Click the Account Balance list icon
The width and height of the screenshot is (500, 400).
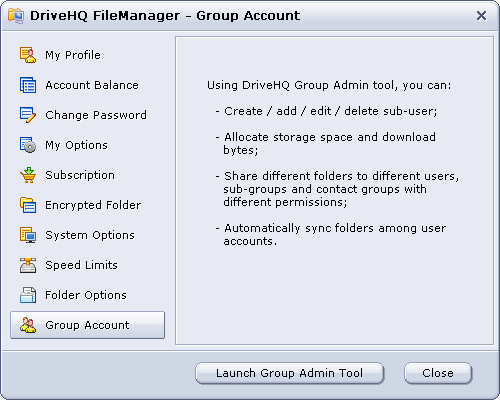pos(28,85)
